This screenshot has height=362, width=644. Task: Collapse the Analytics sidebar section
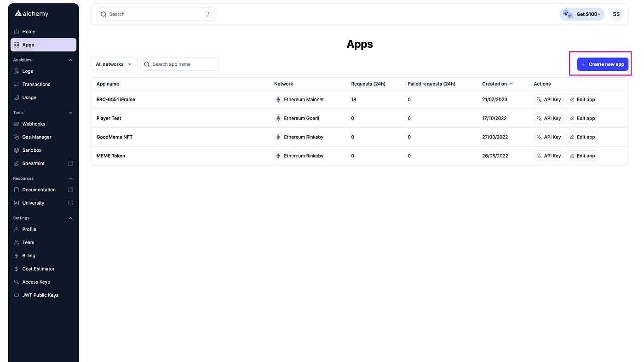pyautogui.click(x=70, y=60)
